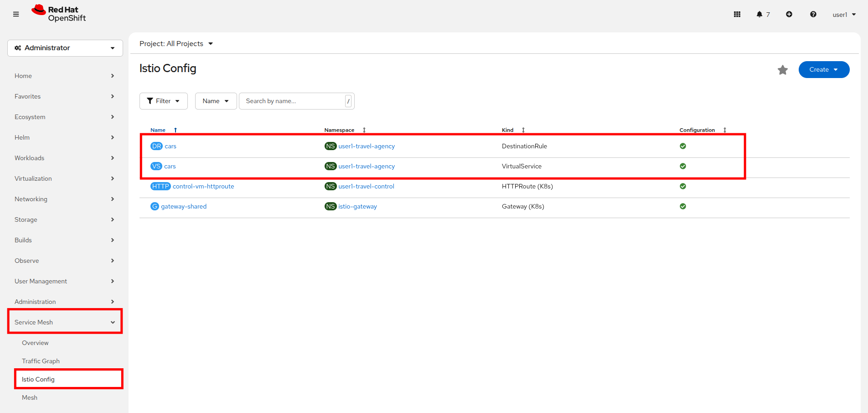Open the Project: All Projects dropdown
Viewport: 868px width, 413px height.
(x=176, y=44)
